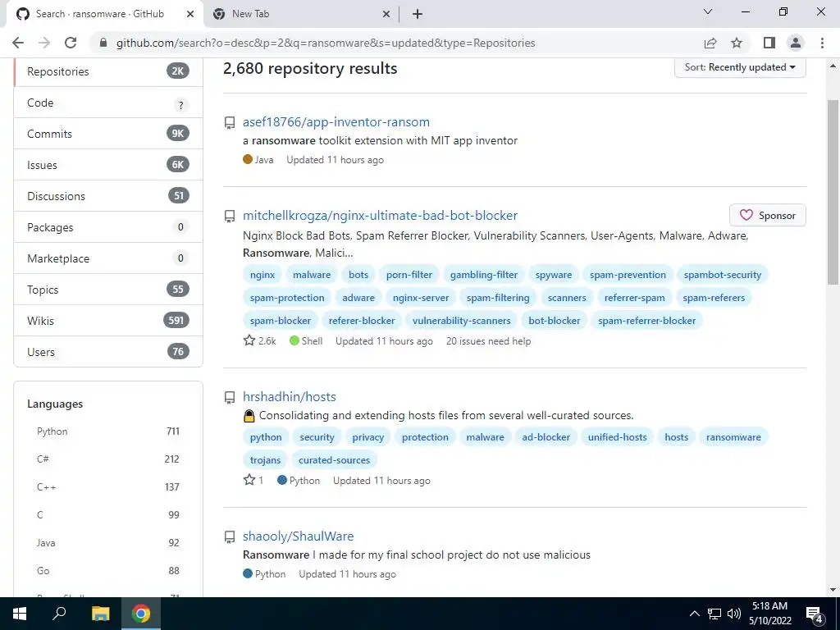840x630 pixels.
Task: Click repo icon beside mitchellkrogza repository
Action: click(230, 216)
